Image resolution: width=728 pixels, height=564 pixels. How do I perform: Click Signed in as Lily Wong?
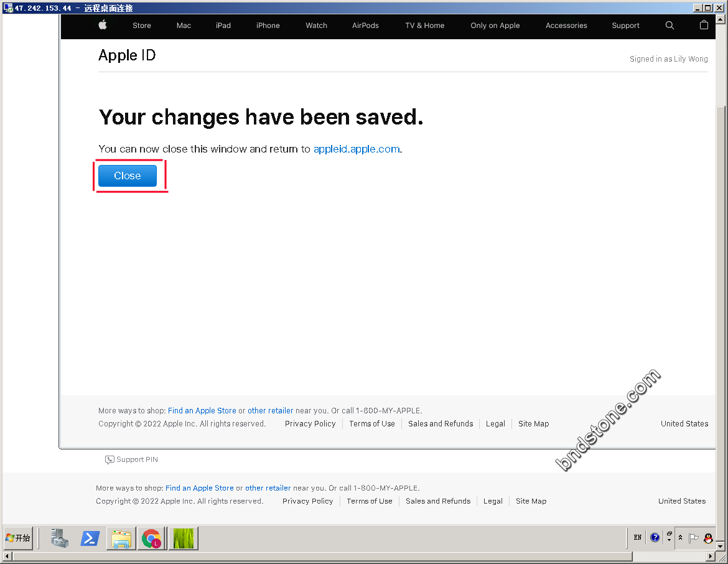[x=668, y=59]
